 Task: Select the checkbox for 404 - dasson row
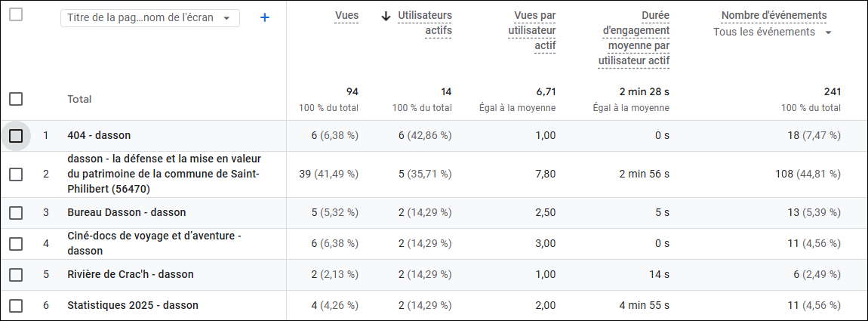coord(16,136)
